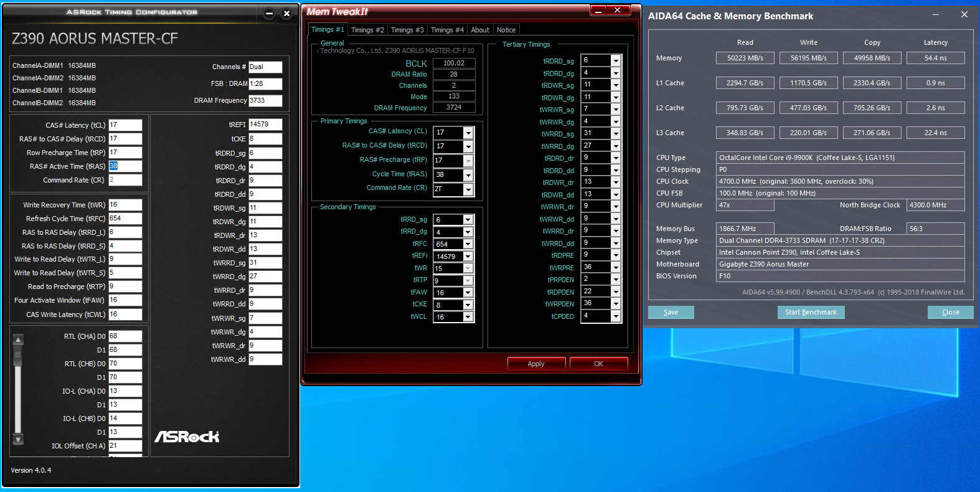Click the RAS# Active Time (tRAS) field
The width and height of the screenshot is (980, 492).
click(125, 166)
